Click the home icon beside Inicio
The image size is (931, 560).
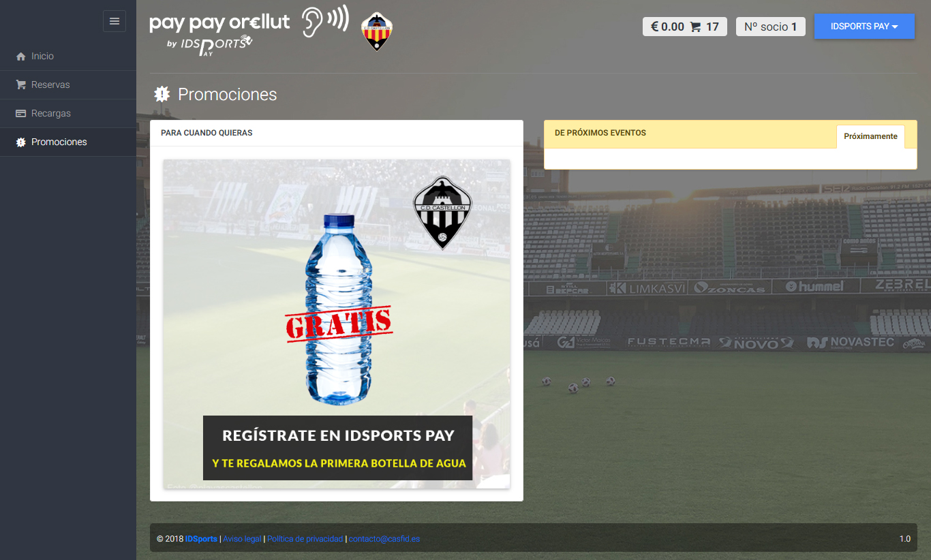(x=20, y=56)
